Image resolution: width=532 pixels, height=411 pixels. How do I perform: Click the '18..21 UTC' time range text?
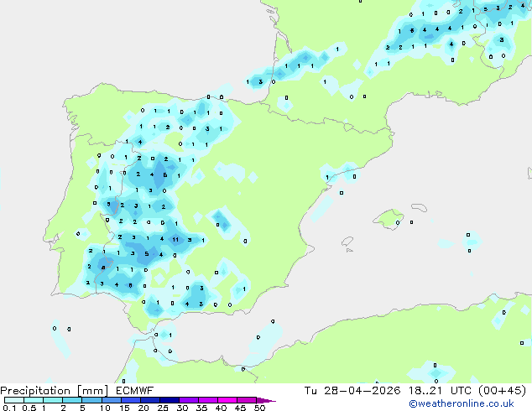(x=440, y=391)
